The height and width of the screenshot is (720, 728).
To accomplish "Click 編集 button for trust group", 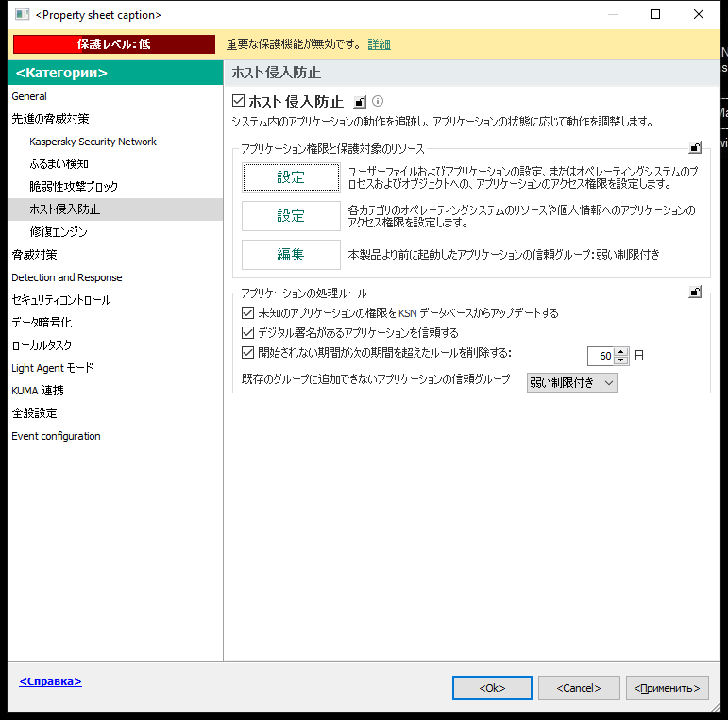I will [291, 254].
